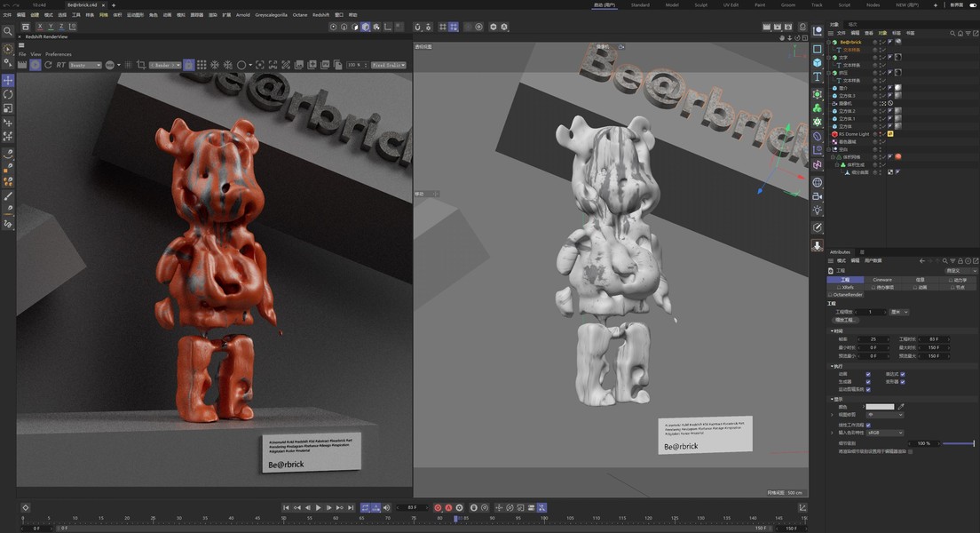Screen dimensions: 980x533
Task: Open the Arnold menu
Action: click(242, 14)
